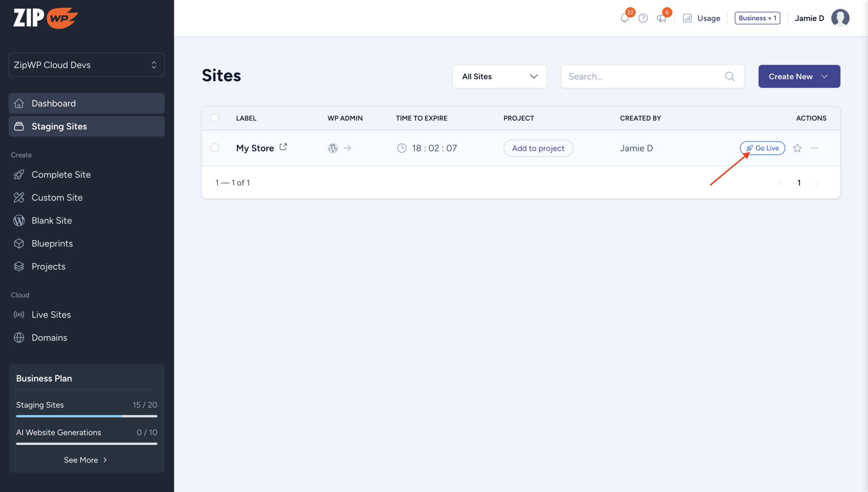868x492 pixels.
Task: Click the WordPress admin login icon
Action: click(333, 148)
